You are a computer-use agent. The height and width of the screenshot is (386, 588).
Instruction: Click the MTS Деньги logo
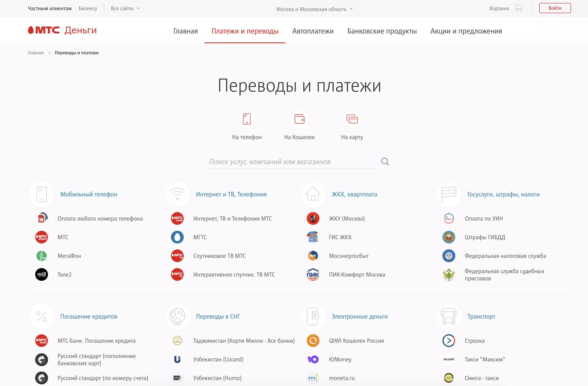pyautogui.click(x=62, y=30)
